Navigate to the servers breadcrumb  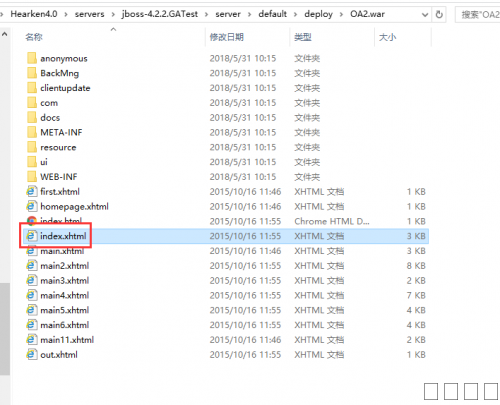tap(89, 14)
